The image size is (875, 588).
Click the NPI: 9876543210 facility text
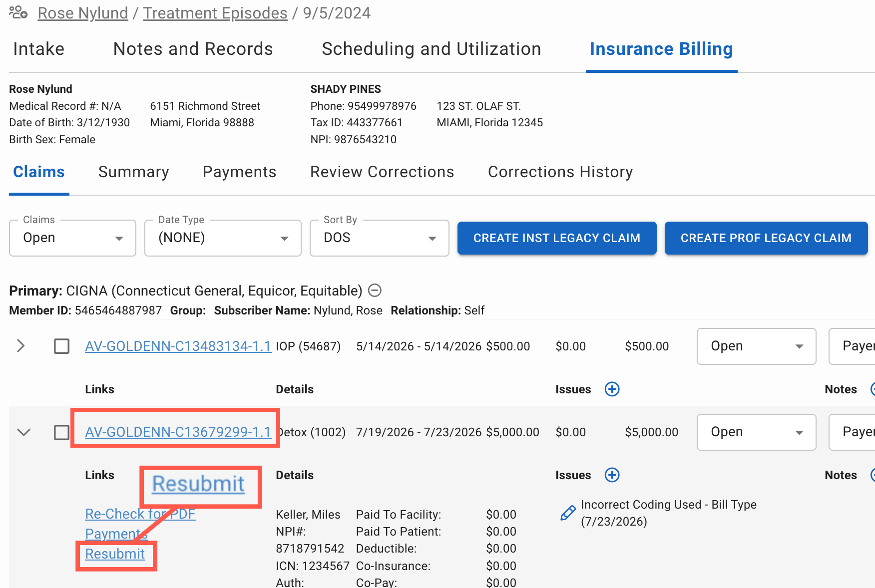(354, 139)
